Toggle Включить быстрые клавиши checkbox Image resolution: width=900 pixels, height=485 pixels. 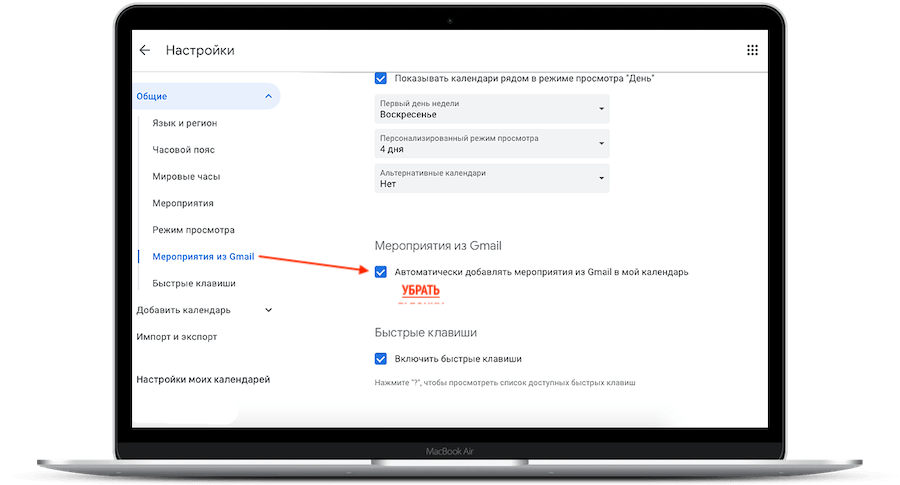(381, 359)
